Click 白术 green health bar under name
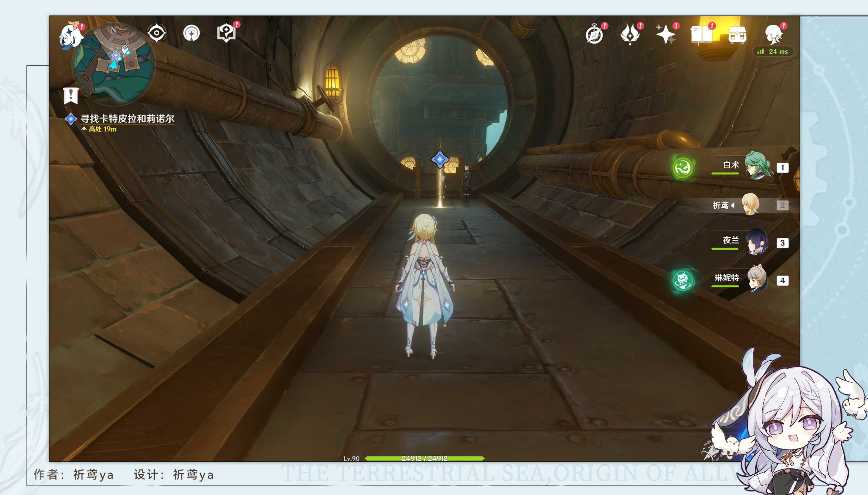Viewport: 868px width, 495px height. [725, 173]
